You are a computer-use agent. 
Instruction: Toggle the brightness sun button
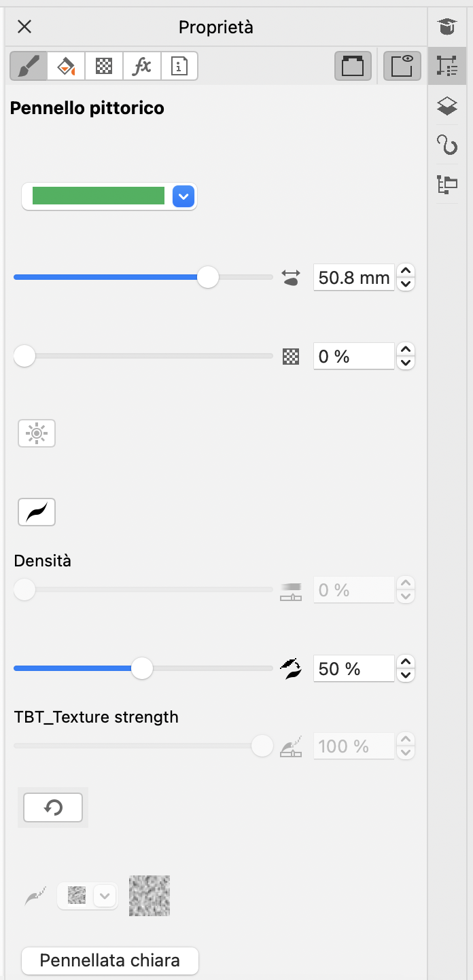coord(37,433)
